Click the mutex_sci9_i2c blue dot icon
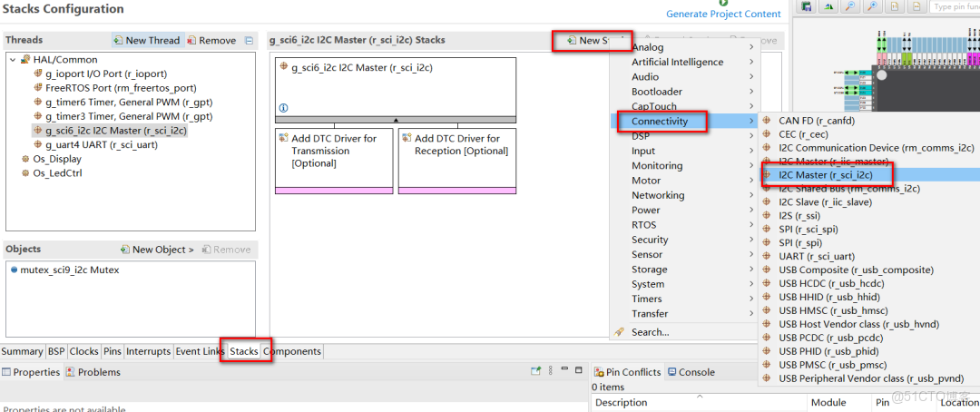Screen dimensions: 980x412 point(14,270)
